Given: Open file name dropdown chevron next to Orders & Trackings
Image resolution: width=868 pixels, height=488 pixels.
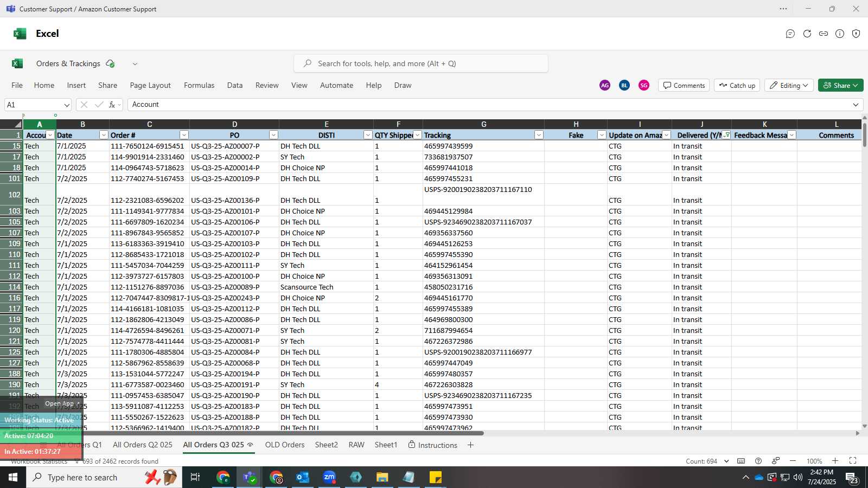Looking at the screenshot, I should (135, 64).
